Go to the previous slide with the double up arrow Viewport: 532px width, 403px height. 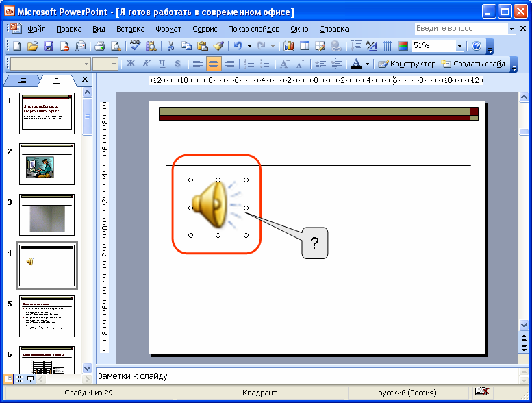pyautogui.click(x=524, y=338)
